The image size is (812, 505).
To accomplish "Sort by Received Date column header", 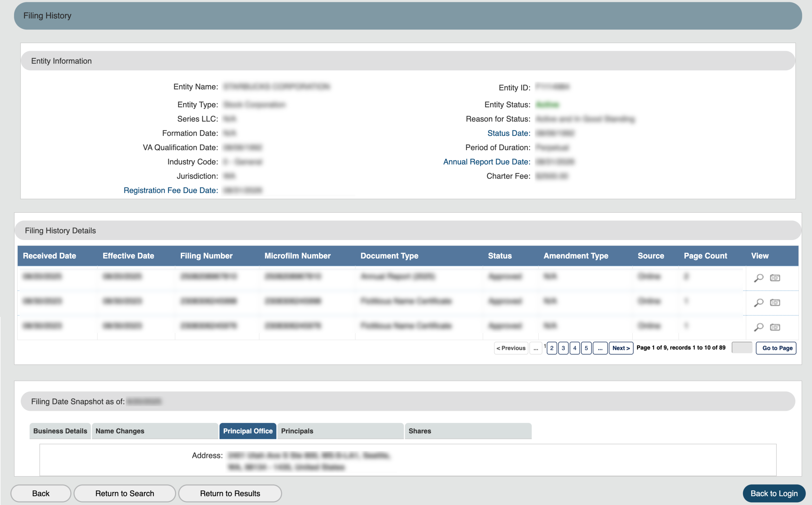I will (49, 256).
